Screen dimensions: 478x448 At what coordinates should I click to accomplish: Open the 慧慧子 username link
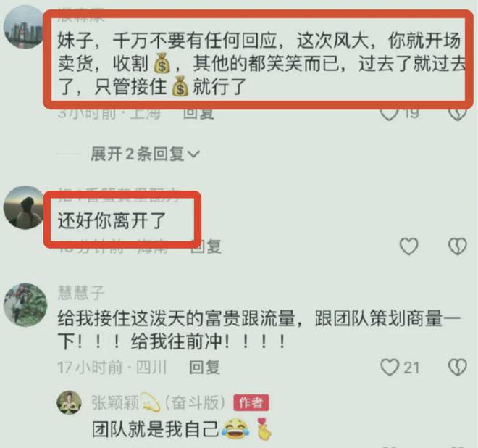click(81, 293)
